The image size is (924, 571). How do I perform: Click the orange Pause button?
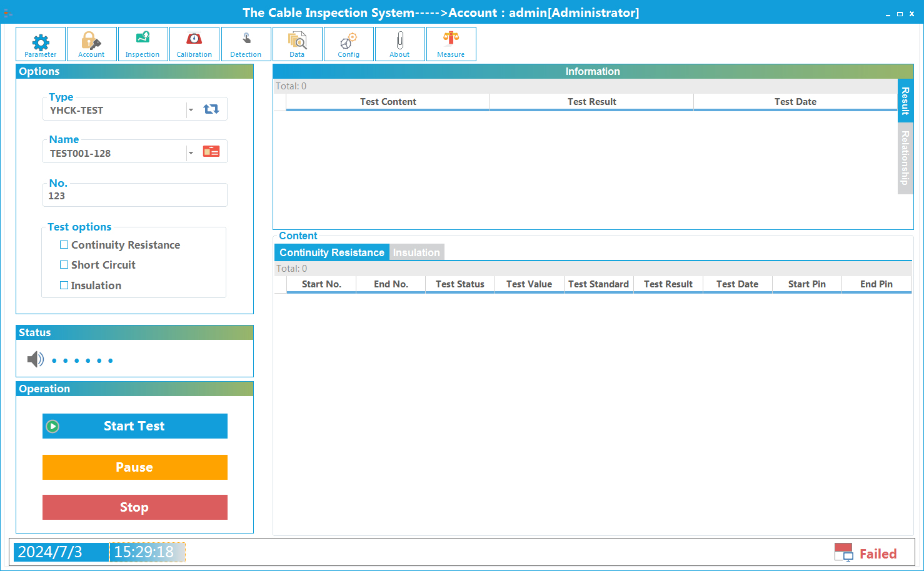coord(134,467)
